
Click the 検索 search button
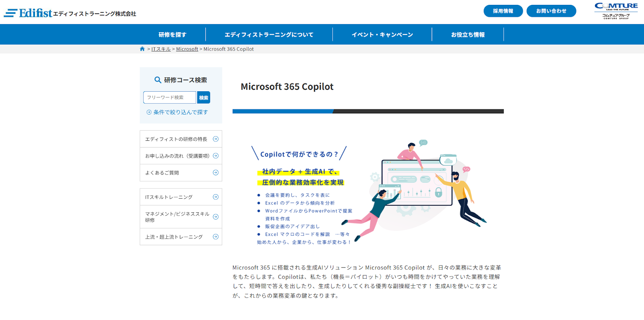[x=204, y=98]
